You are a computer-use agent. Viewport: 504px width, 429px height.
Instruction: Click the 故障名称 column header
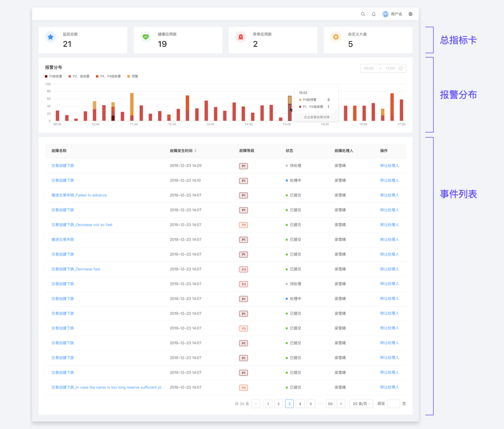pos(59,151)
